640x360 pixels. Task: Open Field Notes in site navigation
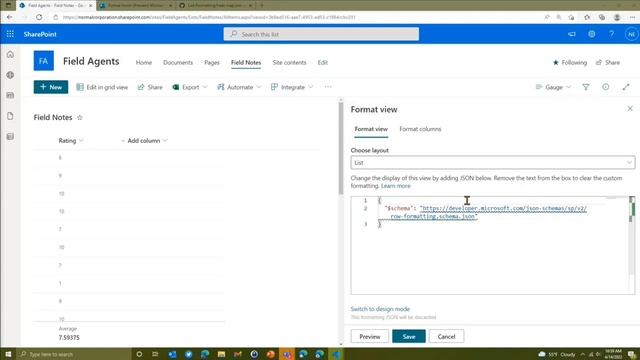pyautogui.click(x=246, y=62)
